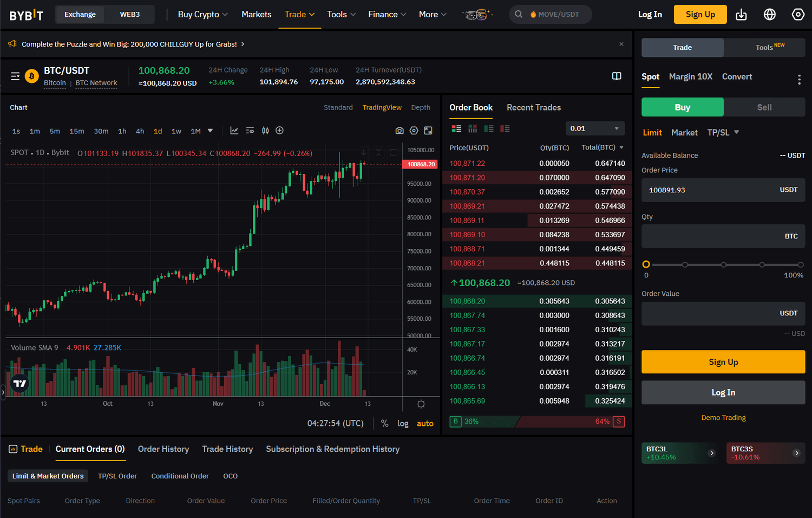This screenshot has height=518, width=812.
Task: Open the chart scale settings gear
Action: 421,404
